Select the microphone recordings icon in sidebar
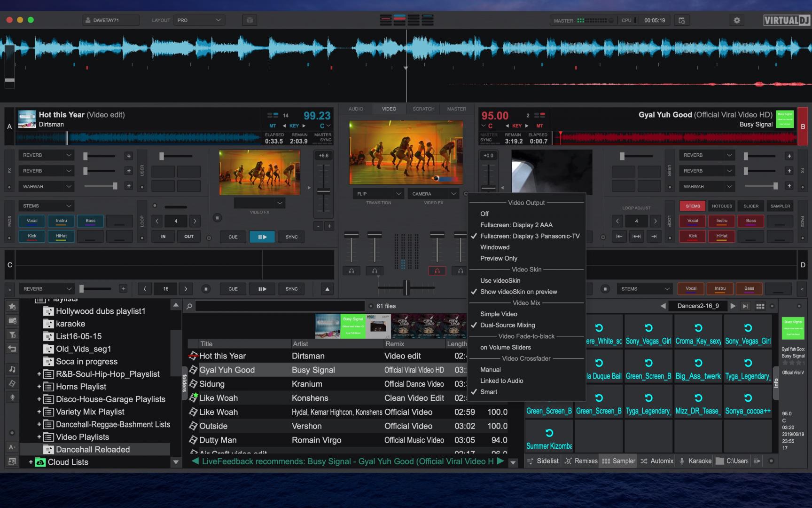This screenshot has height=508, width=812. [12, 397]
